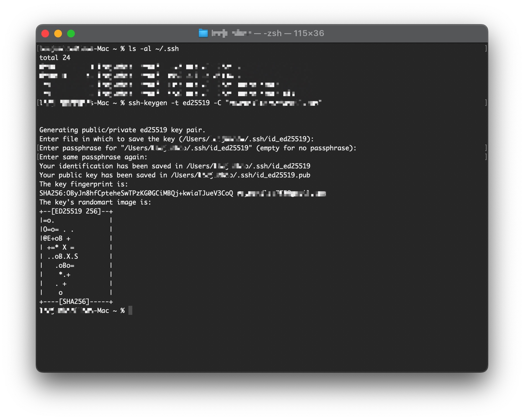Click the SHA256 randomart footer border
Image resolution: width=524 pixels, height=420 pixels.
(x=76, y=302)
